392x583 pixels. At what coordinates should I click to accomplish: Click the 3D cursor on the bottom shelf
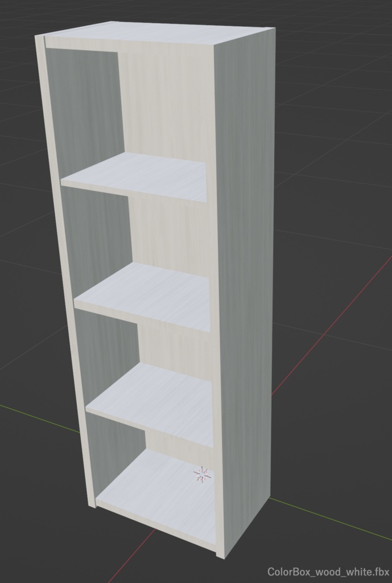(x=203, y=474)
